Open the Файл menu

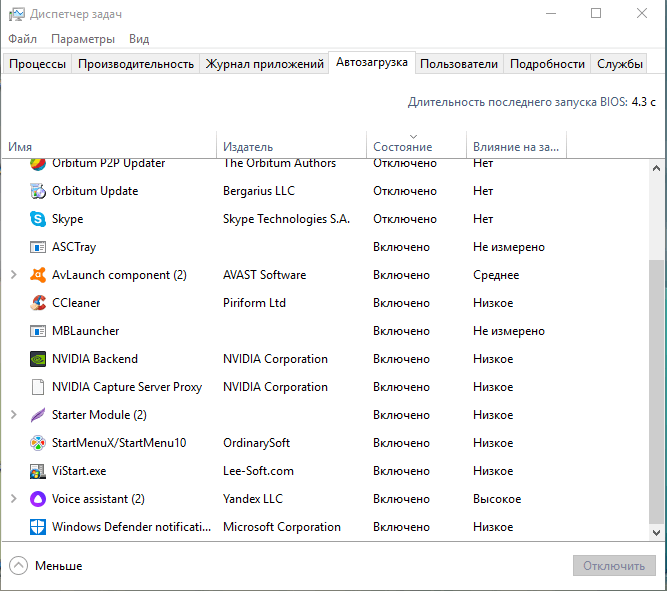tap(23, 39)
